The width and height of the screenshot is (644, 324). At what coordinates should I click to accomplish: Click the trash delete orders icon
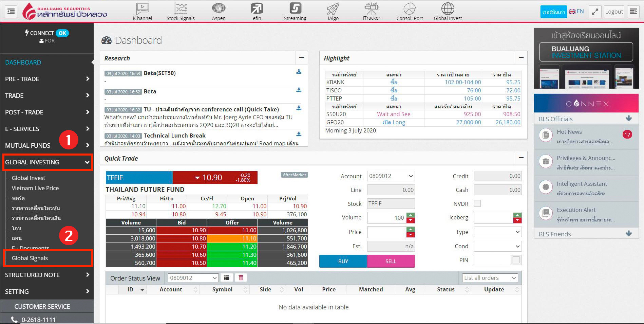click(x=241, y=278)
